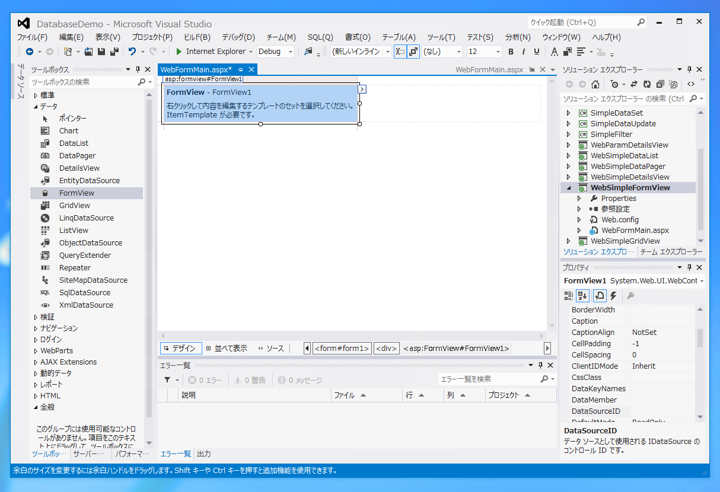
Task: Collapse the データ toolbox group
Action: [36, 107]
